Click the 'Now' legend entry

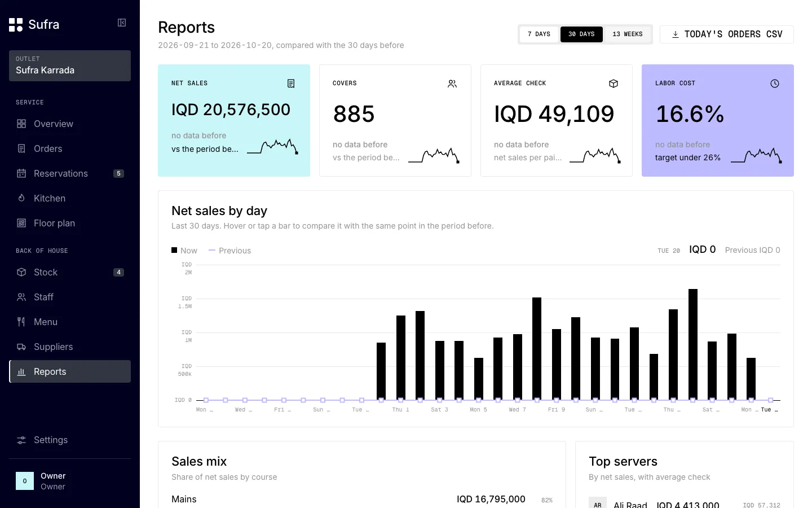coord(184,251)
